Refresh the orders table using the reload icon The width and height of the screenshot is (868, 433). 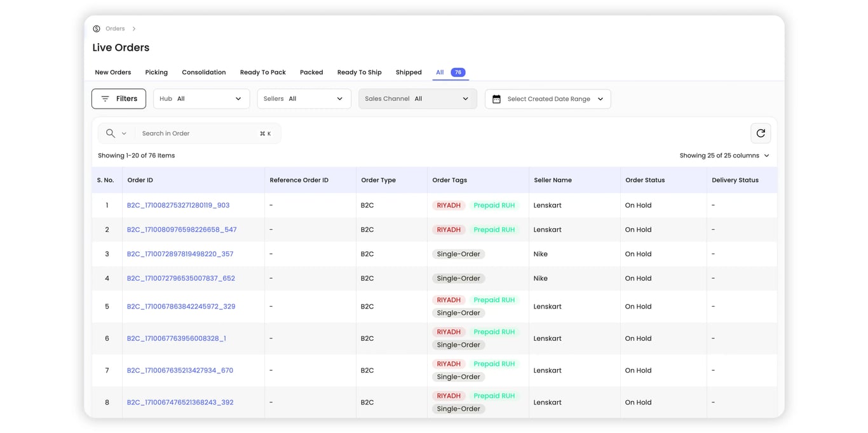tap(761, 133)
